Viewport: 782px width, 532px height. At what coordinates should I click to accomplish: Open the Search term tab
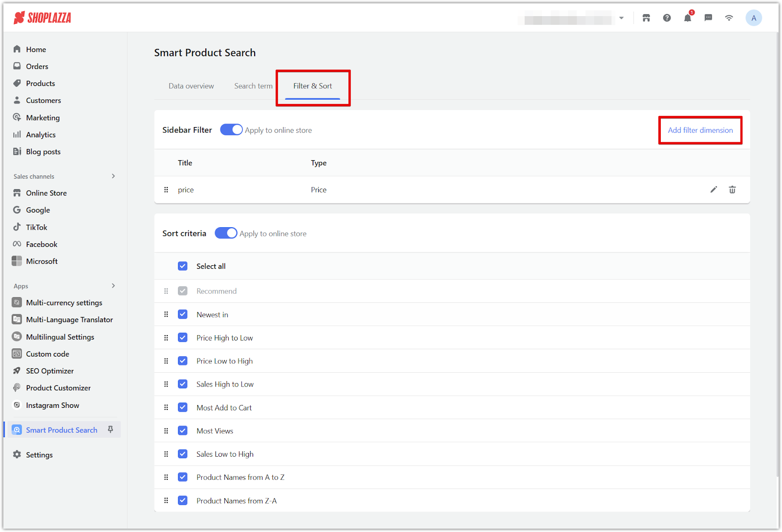tap(253, 86)
